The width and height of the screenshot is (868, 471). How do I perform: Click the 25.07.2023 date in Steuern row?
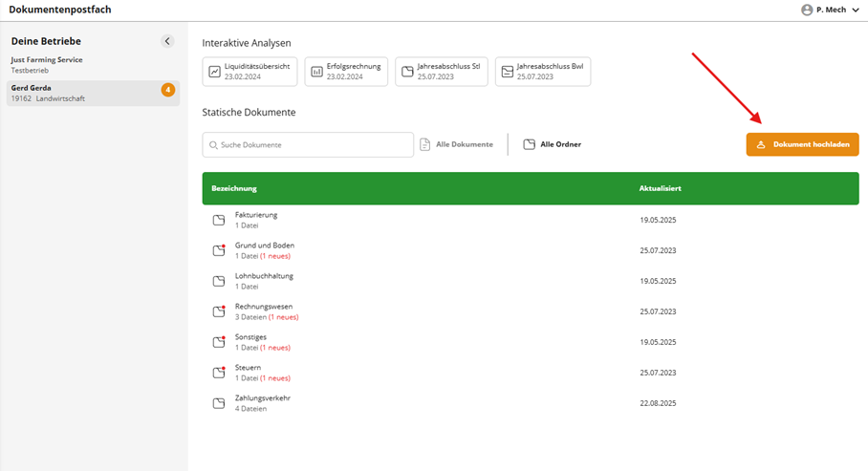[x=658, y=373]
